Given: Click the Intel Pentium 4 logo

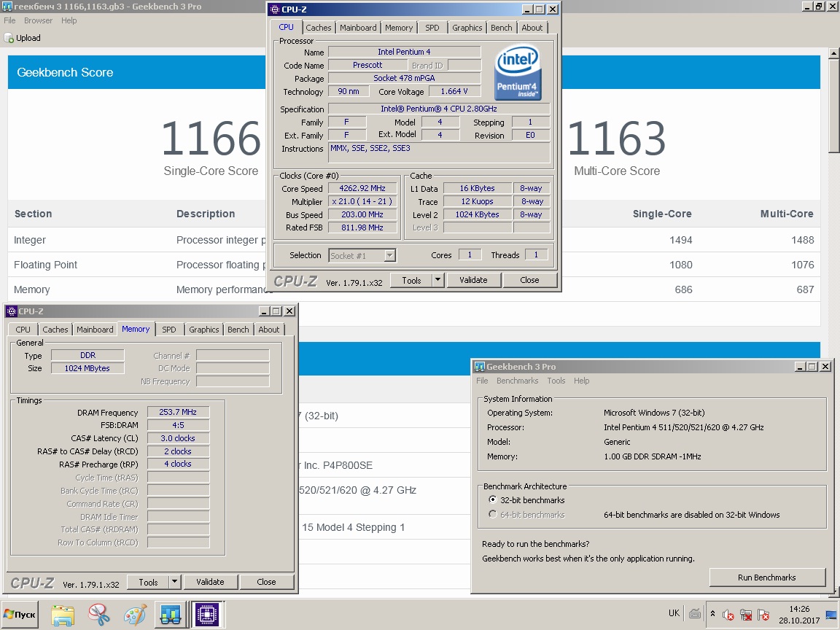Looking at the screenshot, I should coord(516,74).
